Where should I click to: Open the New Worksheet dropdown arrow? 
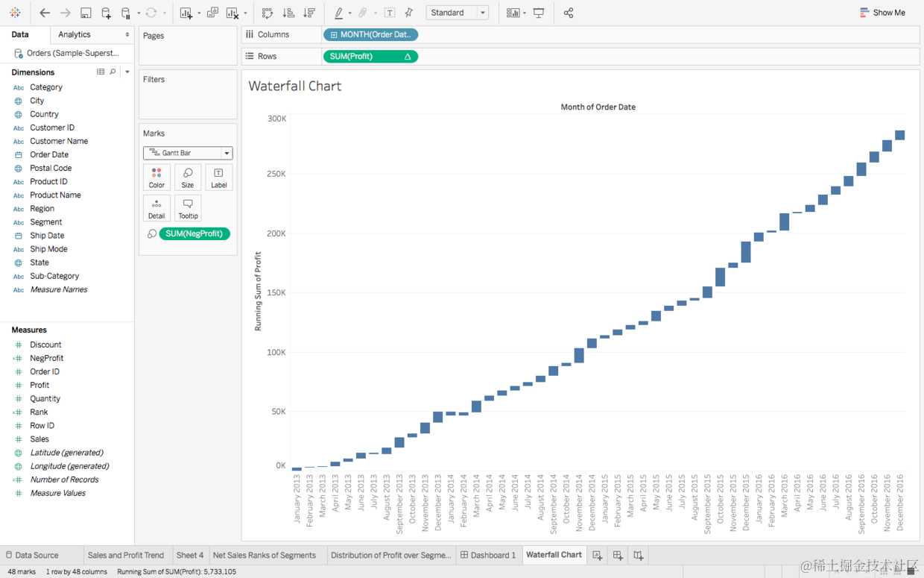(198, 13)
